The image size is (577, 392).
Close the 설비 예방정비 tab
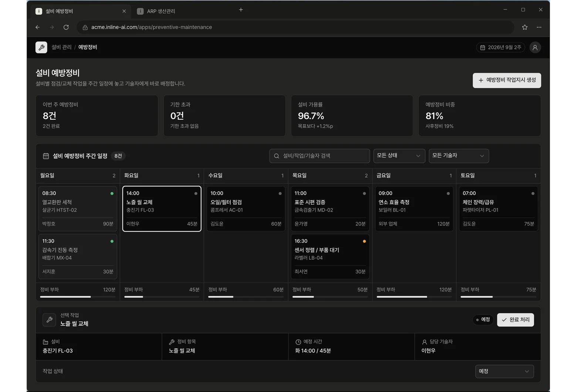(x=124, y=11)
